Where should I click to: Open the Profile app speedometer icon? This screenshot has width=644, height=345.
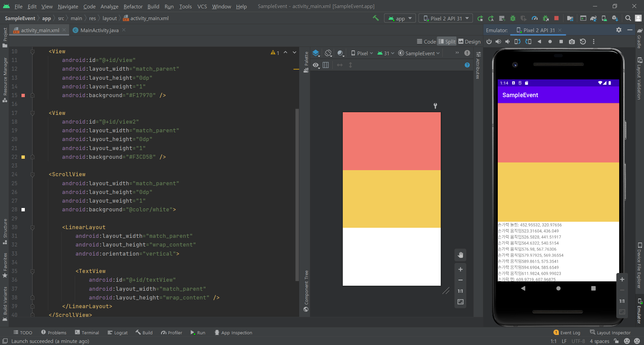coord(535,18)
